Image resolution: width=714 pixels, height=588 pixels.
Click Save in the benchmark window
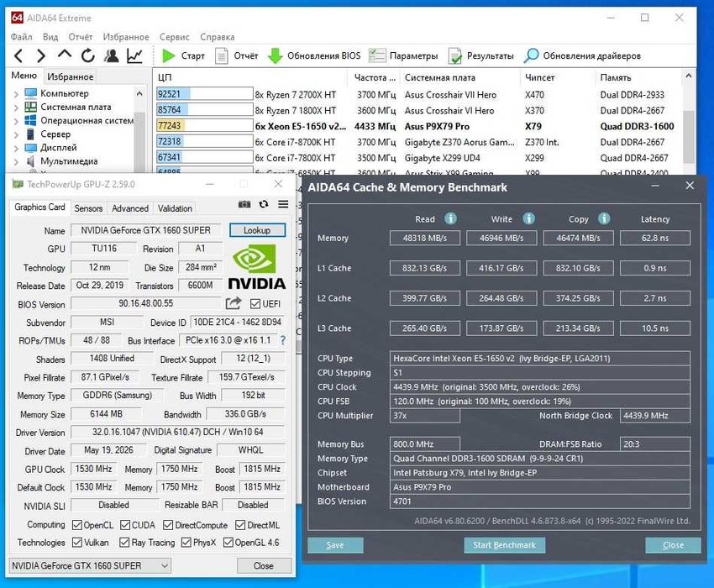click(x=335, y=544)
